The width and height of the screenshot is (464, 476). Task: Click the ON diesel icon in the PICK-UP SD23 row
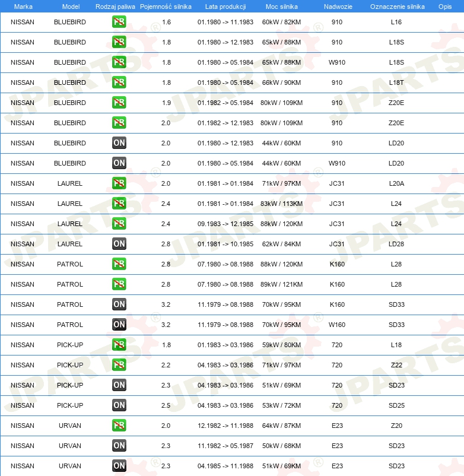(x=119, y=385)
